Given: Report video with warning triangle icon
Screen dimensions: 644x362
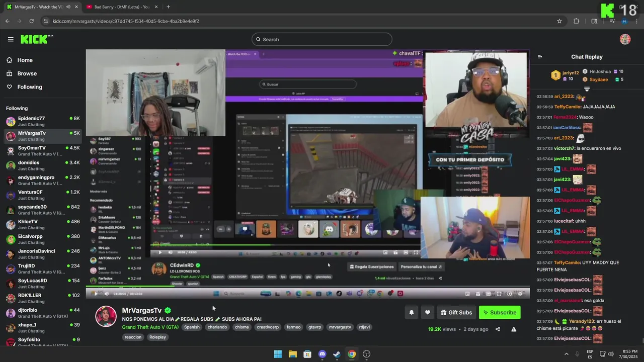Looking at the screenshot, I should [514, 329].
